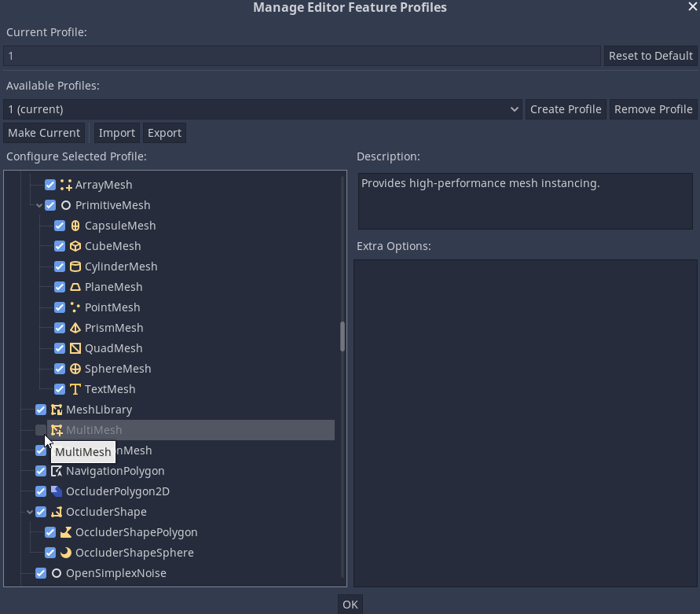The width and height of the screenshot is (700, 614).
Task: Click the PlaneMesh class icon
Action: pos(75,286)
